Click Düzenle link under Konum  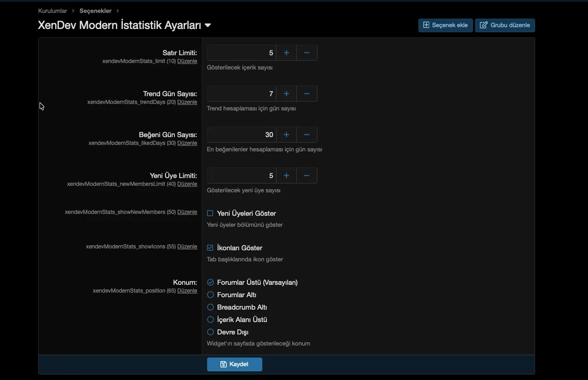[187, 291]
